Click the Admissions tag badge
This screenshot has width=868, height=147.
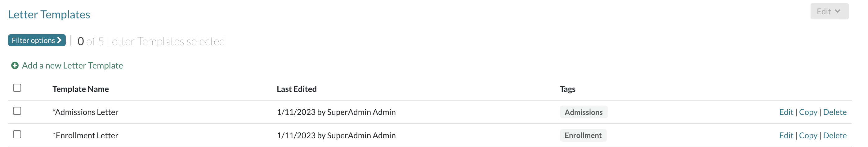[583, 112]
